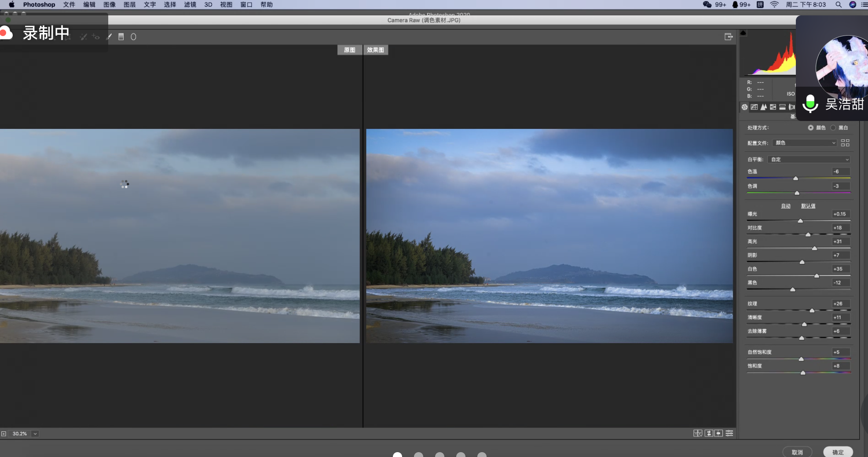This screenshot has width=868, height=457.
Task: Select the Radial Filter tool
Action: [x=133, y=37]
